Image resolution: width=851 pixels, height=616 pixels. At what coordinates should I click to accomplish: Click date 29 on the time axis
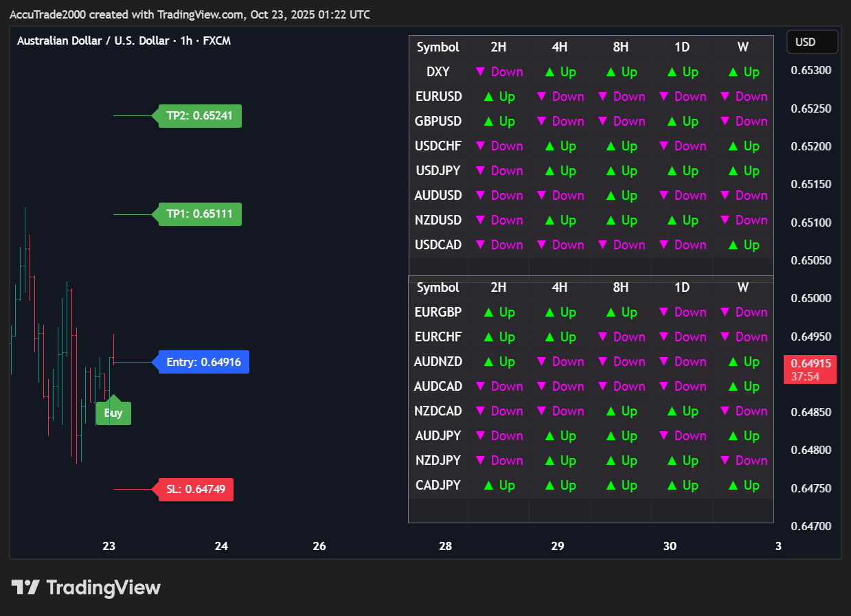coord(558,547)
